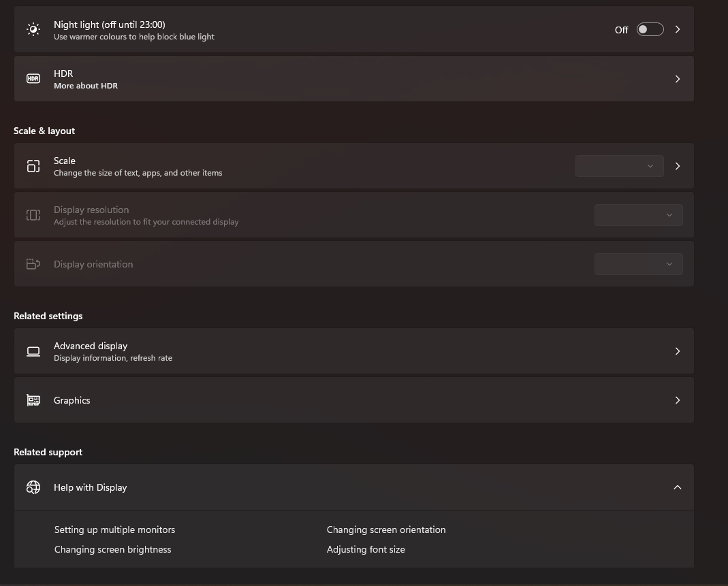This screenshot has height=586, width=728.
Task: Open custom Scale settings chevron
Action: tap(678, 166)
